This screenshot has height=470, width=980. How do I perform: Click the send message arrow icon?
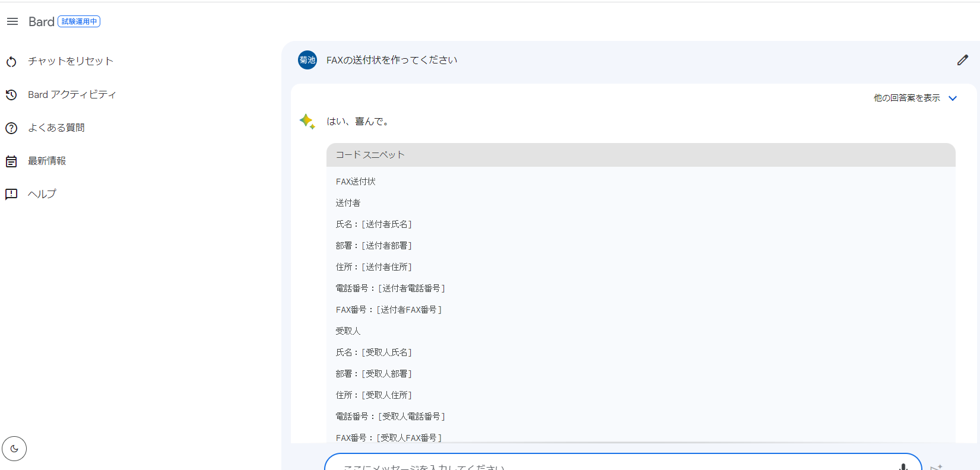(x=936, y=467)
